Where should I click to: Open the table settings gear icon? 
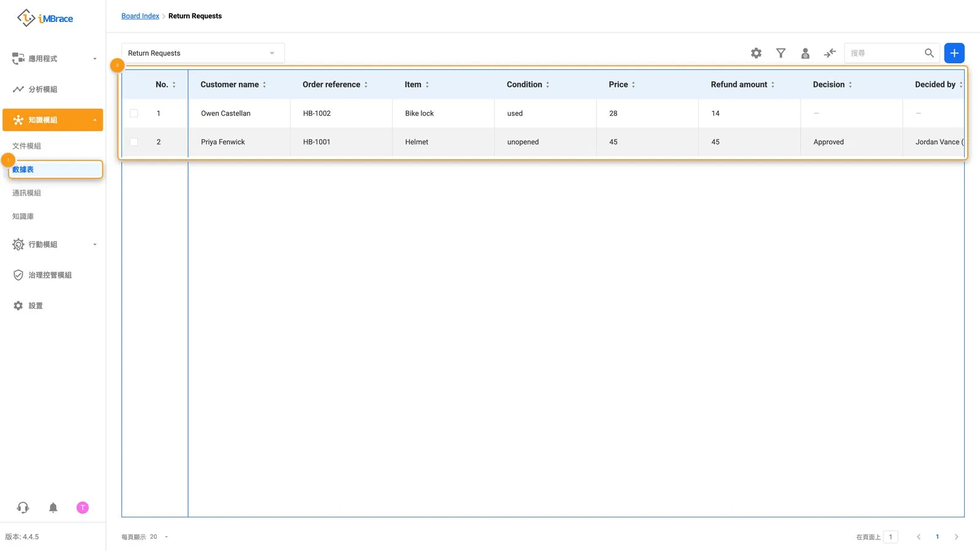click(756, 53)
